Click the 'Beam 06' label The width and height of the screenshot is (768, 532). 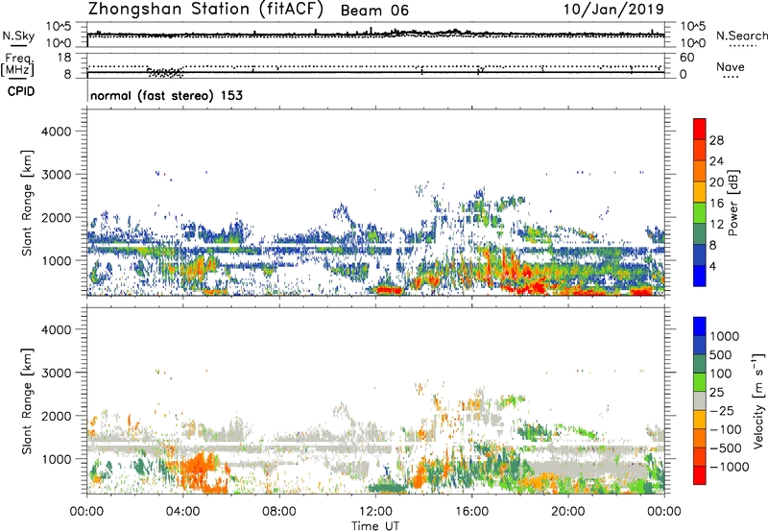click(374, 11)
